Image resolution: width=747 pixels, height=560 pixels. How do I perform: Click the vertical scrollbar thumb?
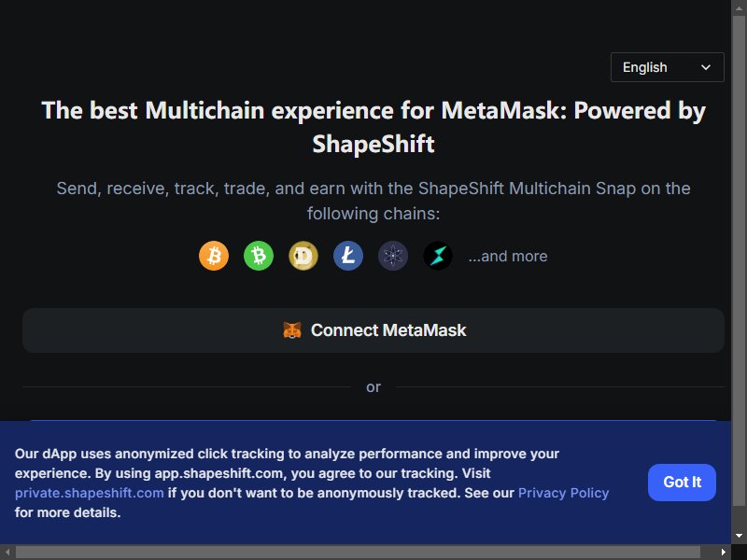click(739, 261)
